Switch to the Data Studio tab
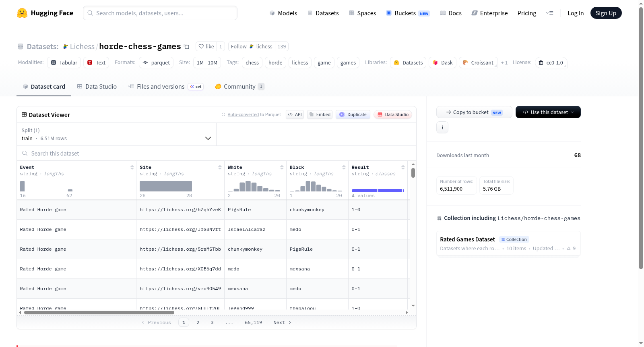 (97, 87)
